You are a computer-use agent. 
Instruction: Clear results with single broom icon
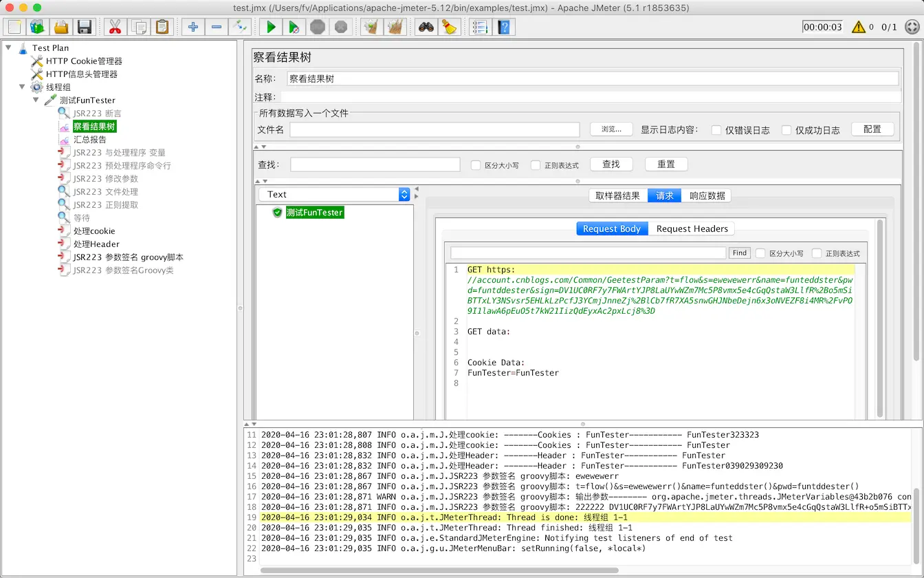(372, 27)
